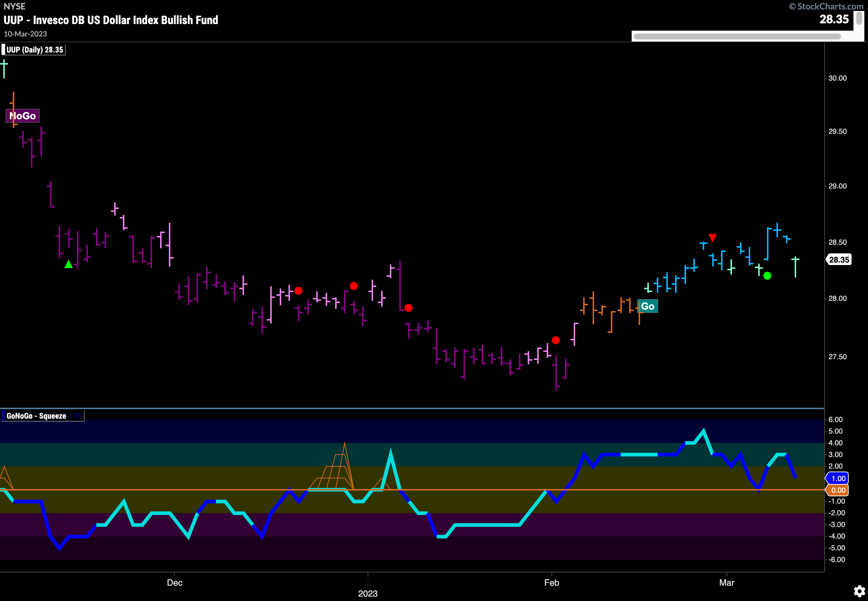Click the vertical scrollbar thumb at top right
Image resolution: width=868 pixels, height=601 pixels.
point(859,18)
